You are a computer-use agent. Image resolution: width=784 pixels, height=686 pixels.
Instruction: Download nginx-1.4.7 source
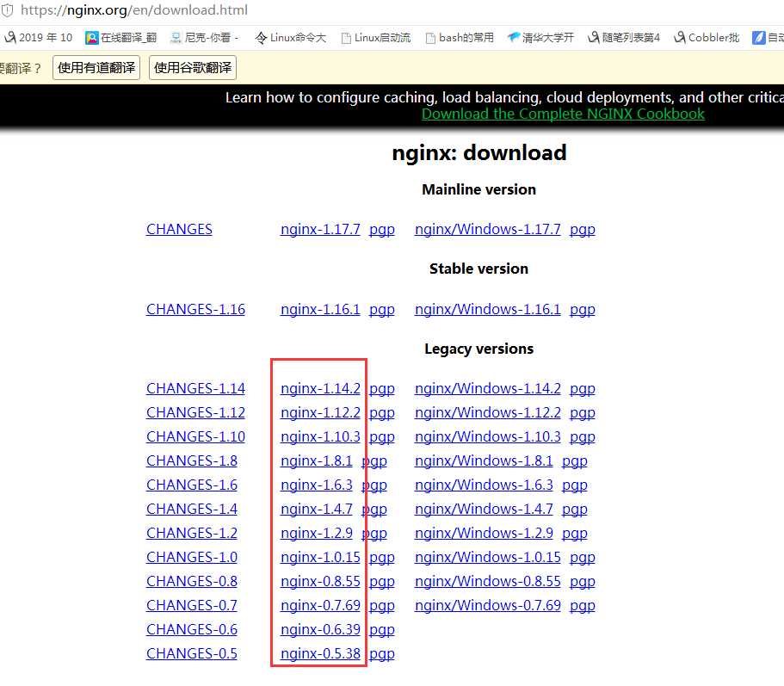tap(316, 509)
